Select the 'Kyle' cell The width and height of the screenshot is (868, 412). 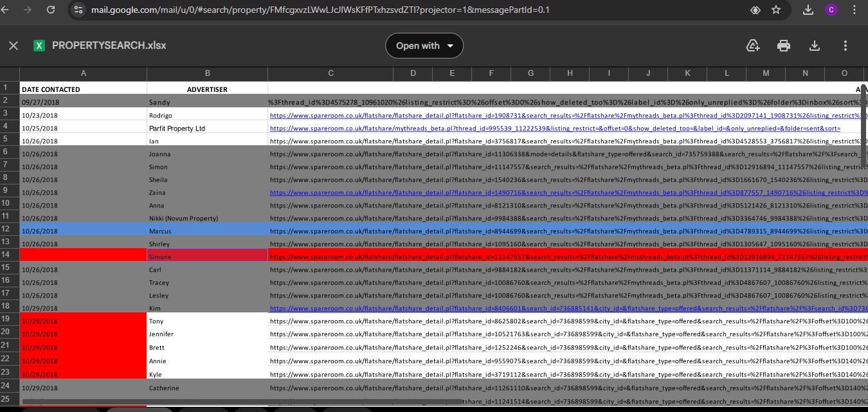coord(207,373)
